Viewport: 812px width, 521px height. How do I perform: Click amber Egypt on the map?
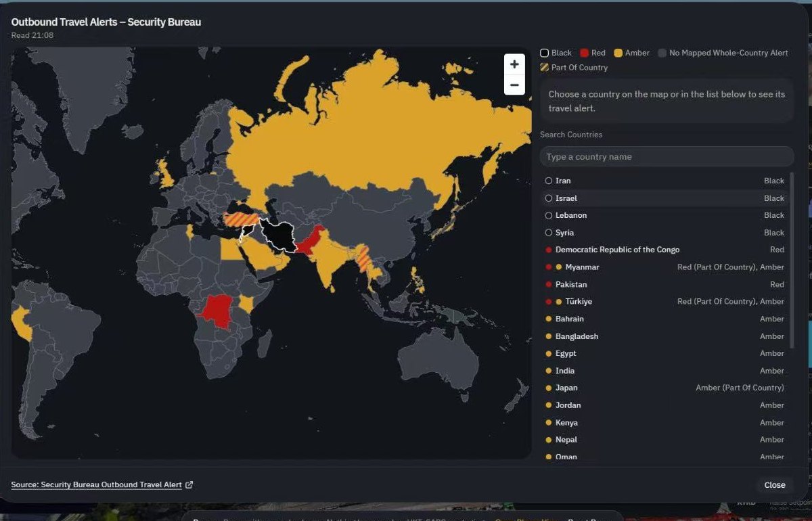(230, 250)
